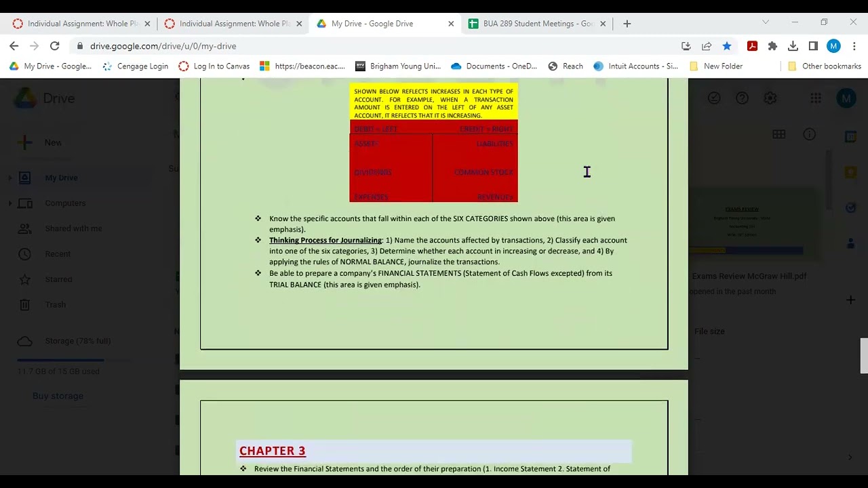Image resolution: width=868 pixels, height=488 pixels.
Task: Open Contacts side panel icon
Action: click(x=851, y=243)
